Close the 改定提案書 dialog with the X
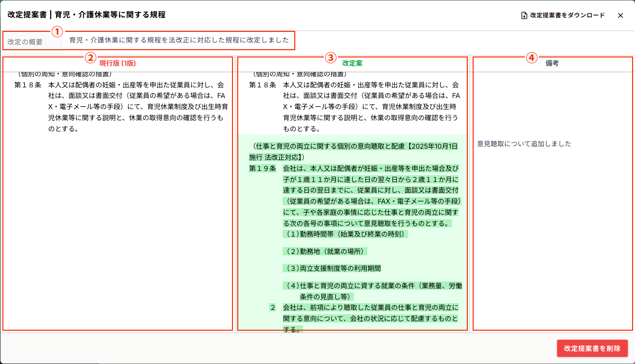The image size is (635, 364). pyautogui.click(x=621, y=15)
